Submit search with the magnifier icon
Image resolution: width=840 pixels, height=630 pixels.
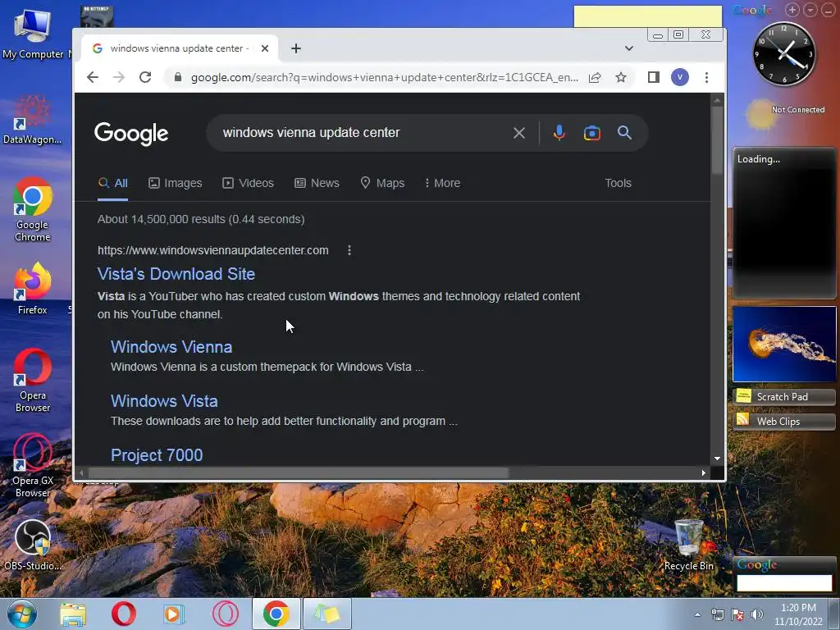(x=624, y=132)
